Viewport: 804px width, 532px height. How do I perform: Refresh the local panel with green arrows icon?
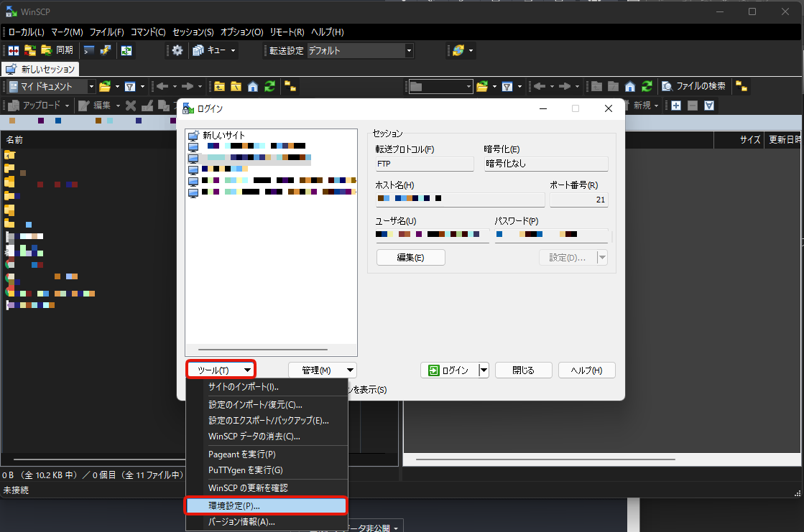(269, 86)
